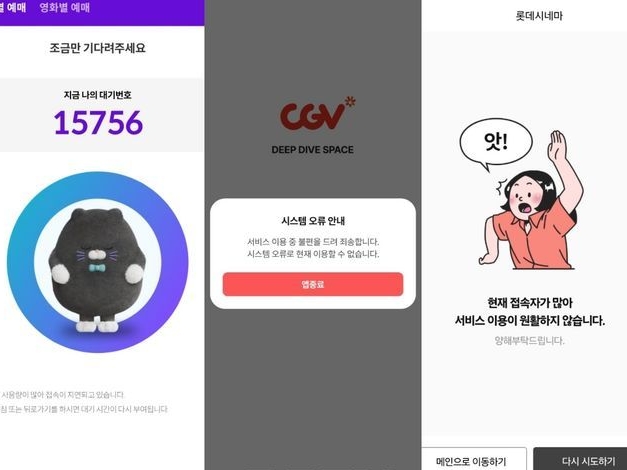The height and width of the screenshot is (470, 627).
Task: Click the red CGV logo
Action: coord(317,114)
